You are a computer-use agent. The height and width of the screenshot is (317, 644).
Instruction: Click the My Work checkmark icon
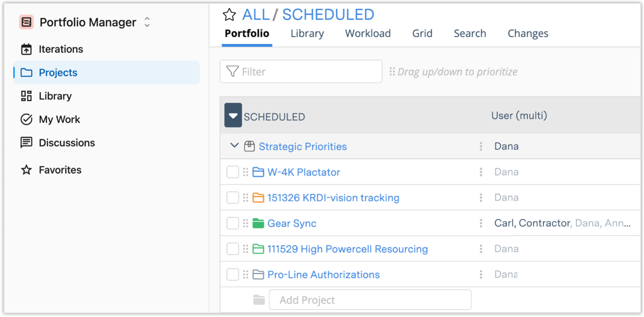(27, 119)
